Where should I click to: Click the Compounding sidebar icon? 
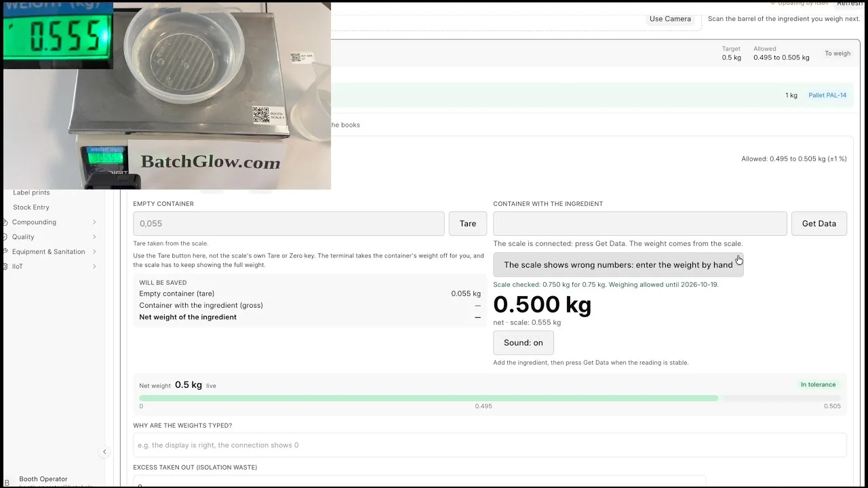(x=5, y=222)
